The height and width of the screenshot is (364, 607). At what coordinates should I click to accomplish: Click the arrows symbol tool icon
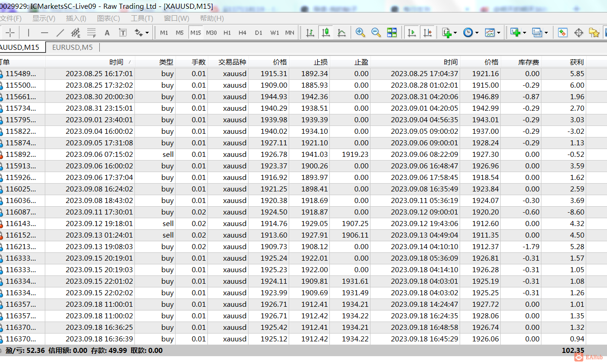coord(138,33)
